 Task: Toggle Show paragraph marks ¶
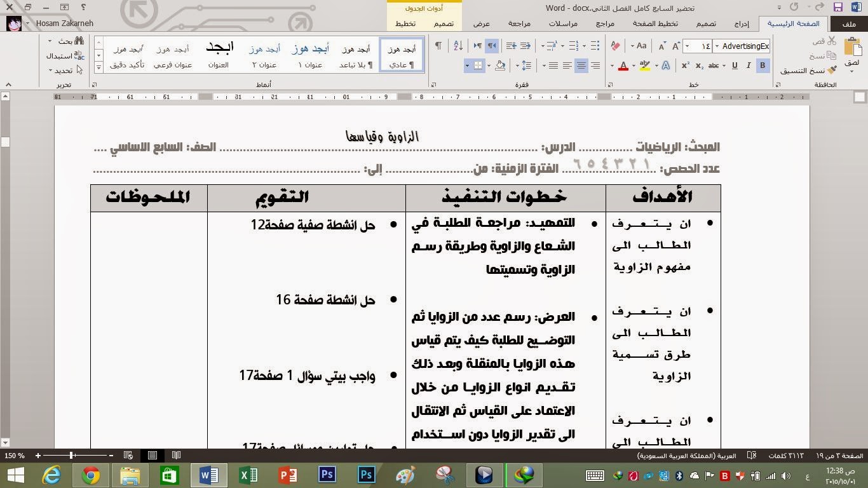438,46
